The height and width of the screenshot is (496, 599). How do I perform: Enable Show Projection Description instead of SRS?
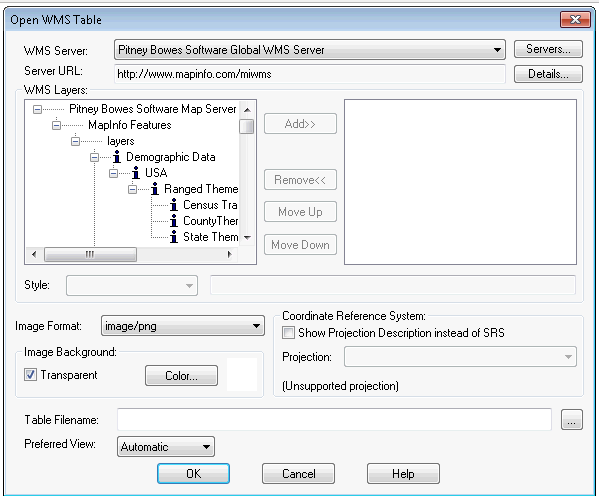pos(288,332)
